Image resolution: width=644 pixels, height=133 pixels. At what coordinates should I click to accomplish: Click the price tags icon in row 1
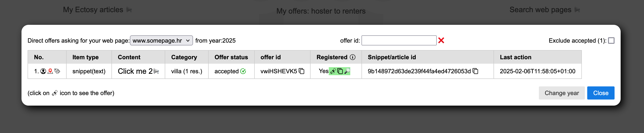[x=57, y=71]
